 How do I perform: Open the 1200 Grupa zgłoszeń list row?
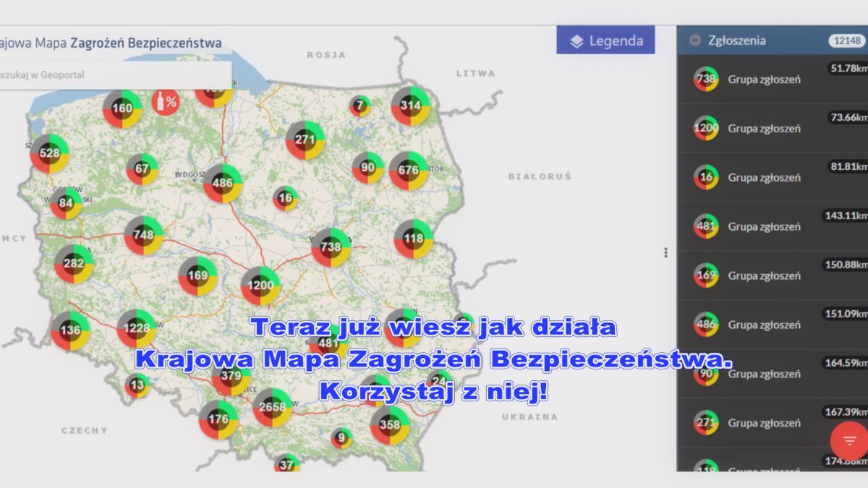773,128
